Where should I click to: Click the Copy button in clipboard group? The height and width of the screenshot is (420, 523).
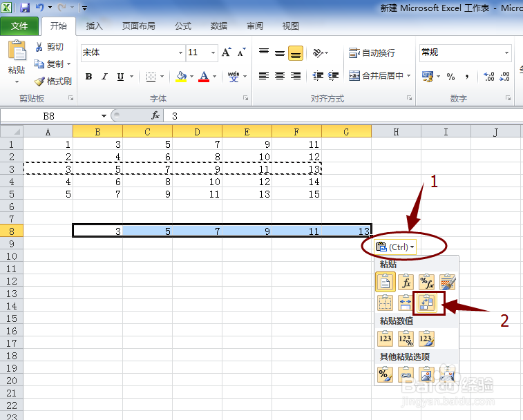click(48, 64)
